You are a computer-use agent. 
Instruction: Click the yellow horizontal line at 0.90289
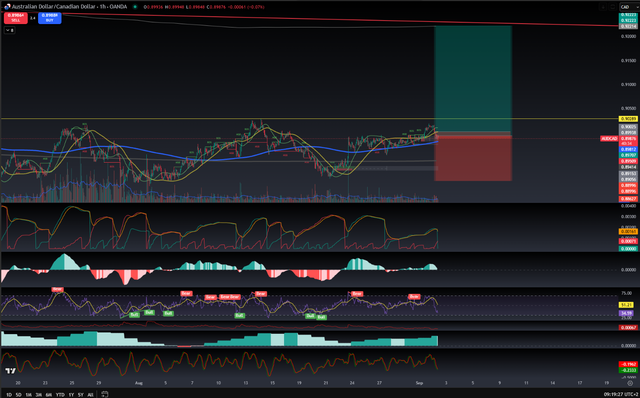coord(310,119)
